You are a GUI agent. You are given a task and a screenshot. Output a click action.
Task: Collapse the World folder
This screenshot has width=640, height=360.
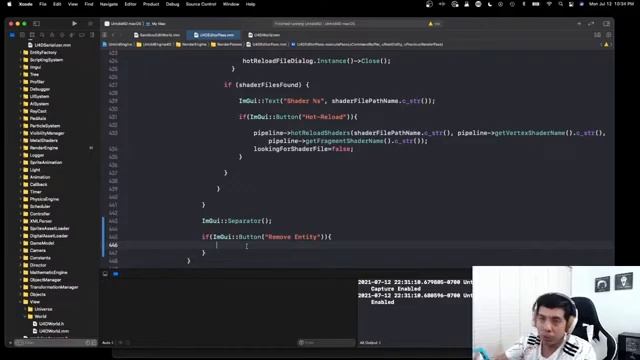[x=25, y=316]
